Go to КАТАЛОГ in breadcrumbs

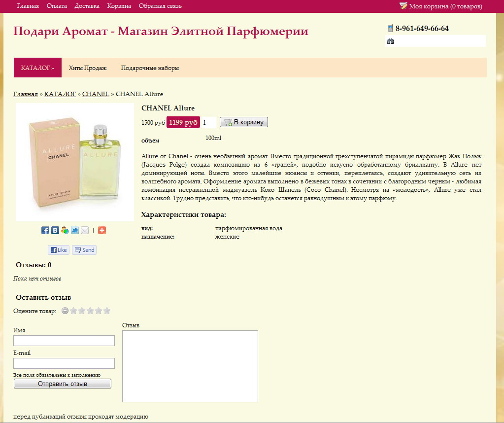pyautogui.click(x=60, y=94)
